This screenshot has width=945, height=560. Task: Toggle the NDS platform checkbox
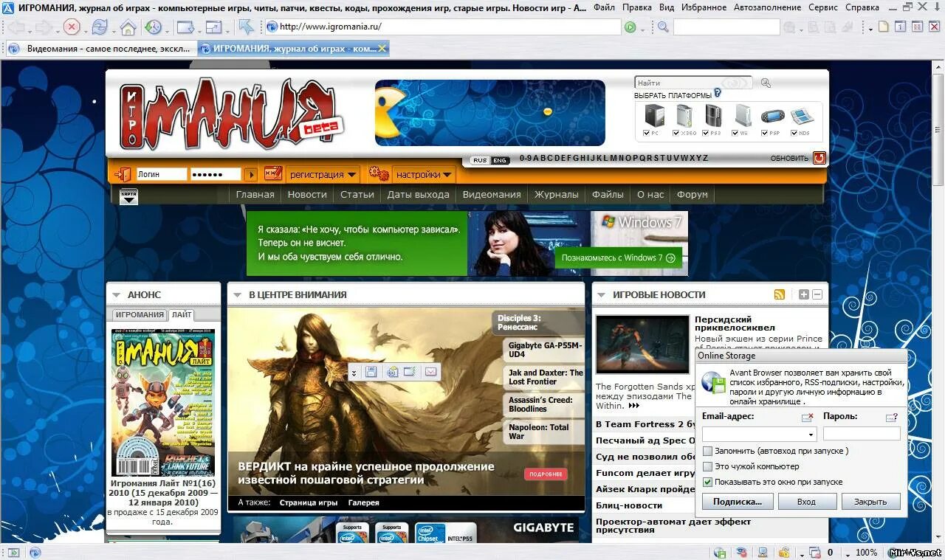tap(794, 134)
